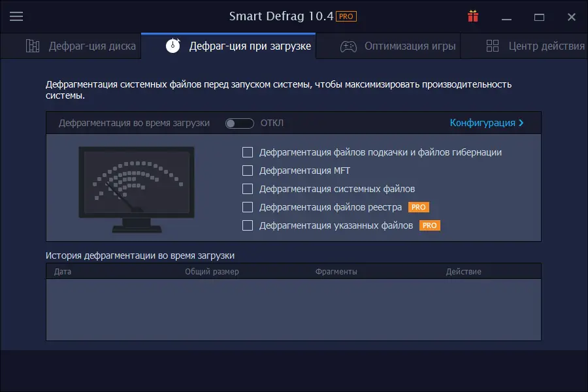Click the PRO badge next to Дефрагментация файлов реестра

418,207
